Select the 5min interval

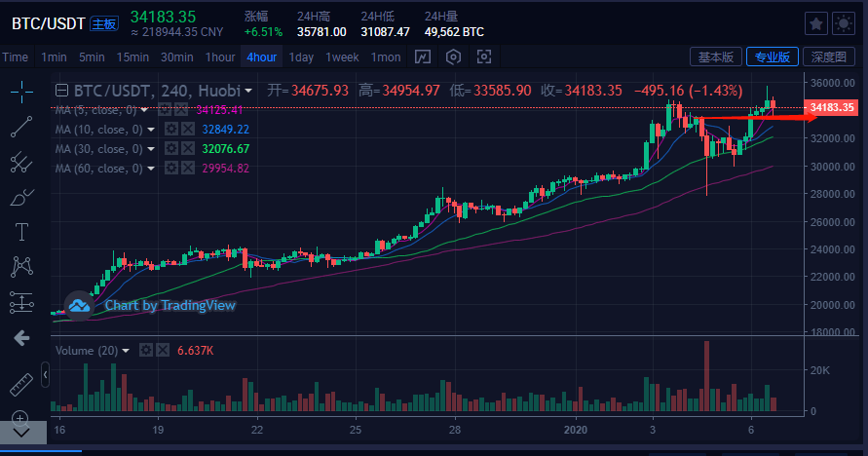click(x=92, y=57)
